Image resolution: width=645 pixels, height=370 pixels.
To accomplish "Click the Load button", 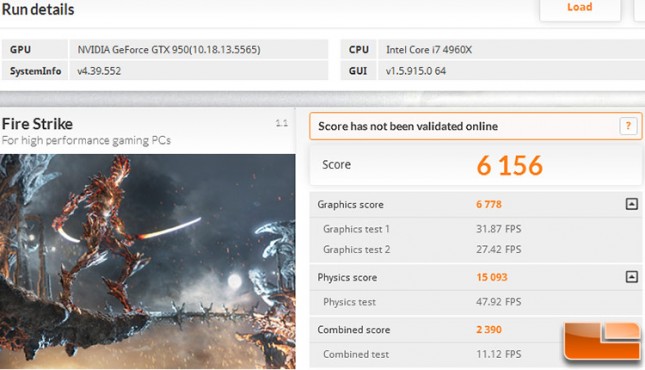I will (580, 9).
